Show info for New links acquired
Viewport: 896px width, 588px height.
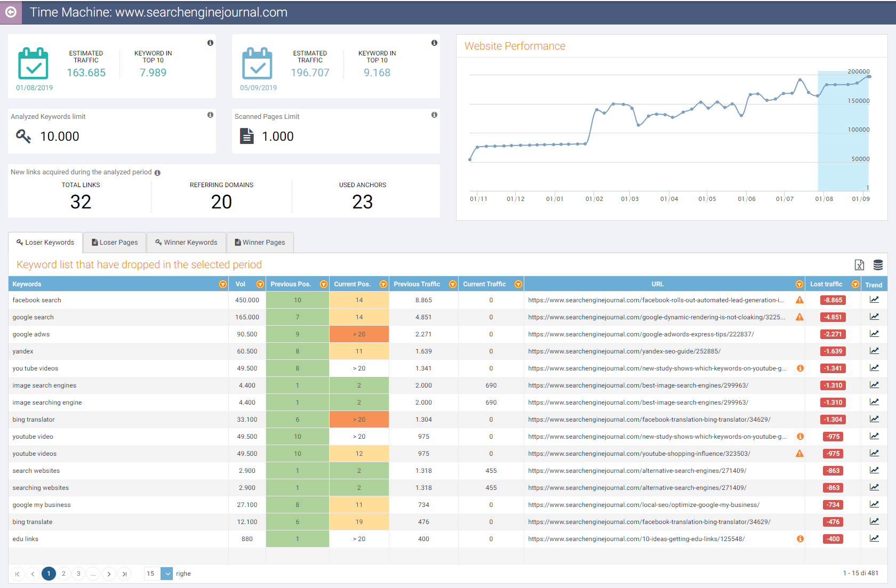157,173
